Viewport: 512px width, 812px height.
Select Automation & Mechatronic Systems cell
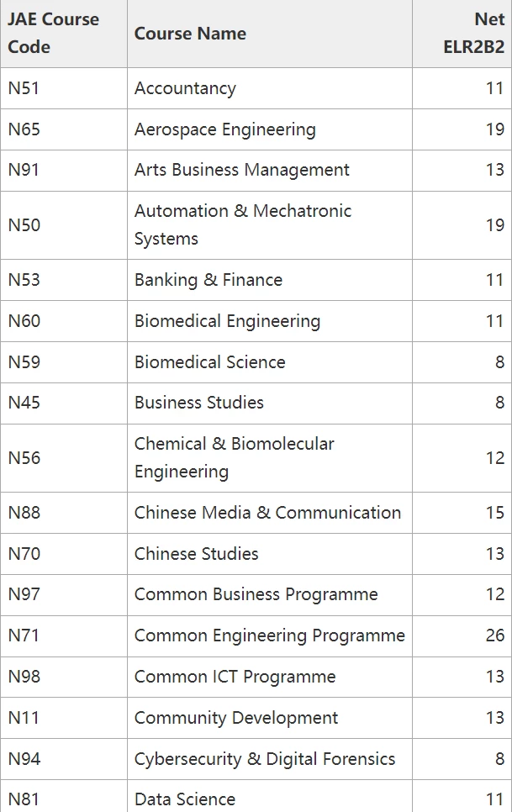[x=270, y=225]
